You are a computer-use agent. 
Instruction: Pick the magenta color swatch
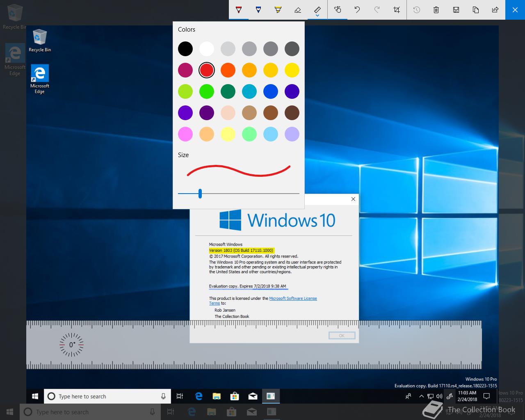(x=185, y=70)
